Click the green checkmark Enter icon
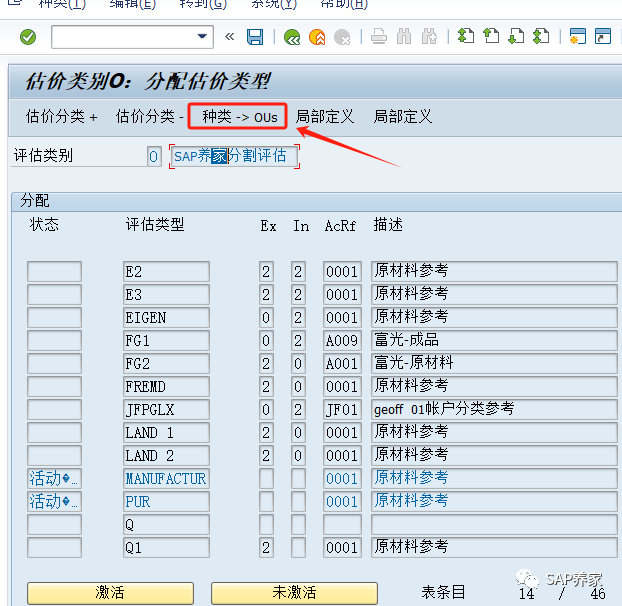622x606 pixels. [28, 37]
